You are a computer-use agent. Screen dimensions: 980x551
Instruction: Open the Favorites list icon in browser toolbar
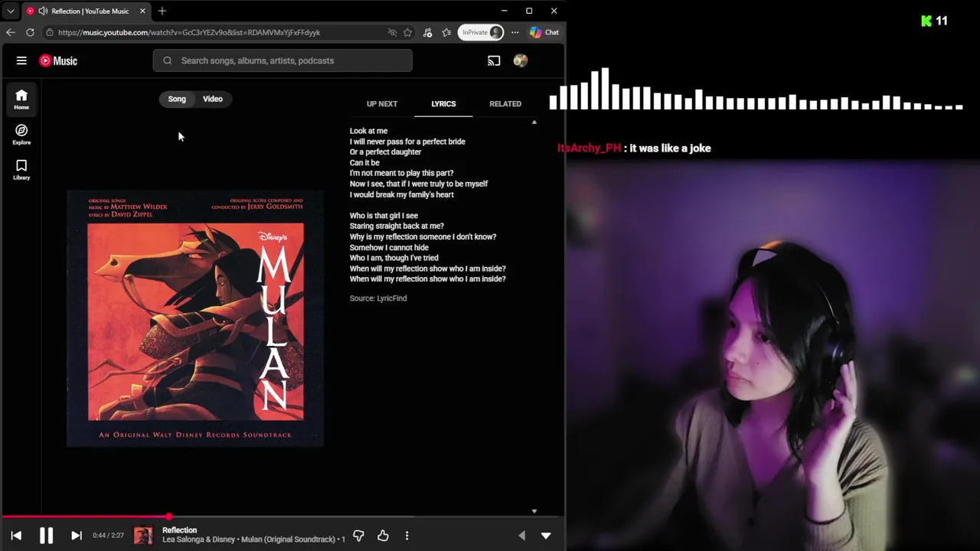pos(446,32)
